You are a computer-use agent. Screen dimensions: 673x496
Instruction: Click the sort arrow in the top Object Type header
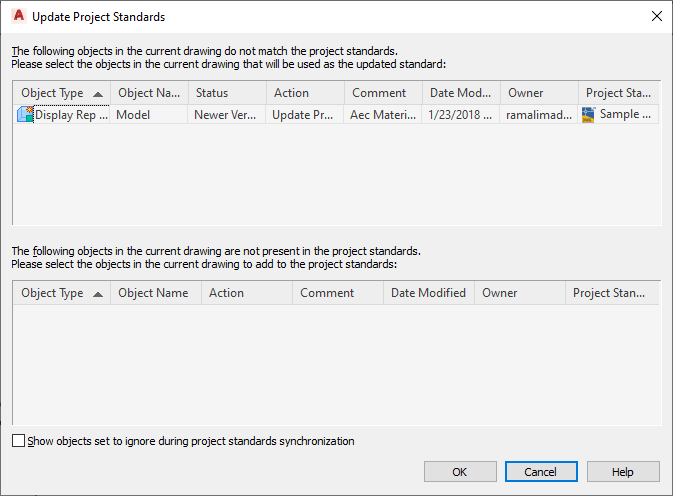pyautogui.click(x=98, y=93)
